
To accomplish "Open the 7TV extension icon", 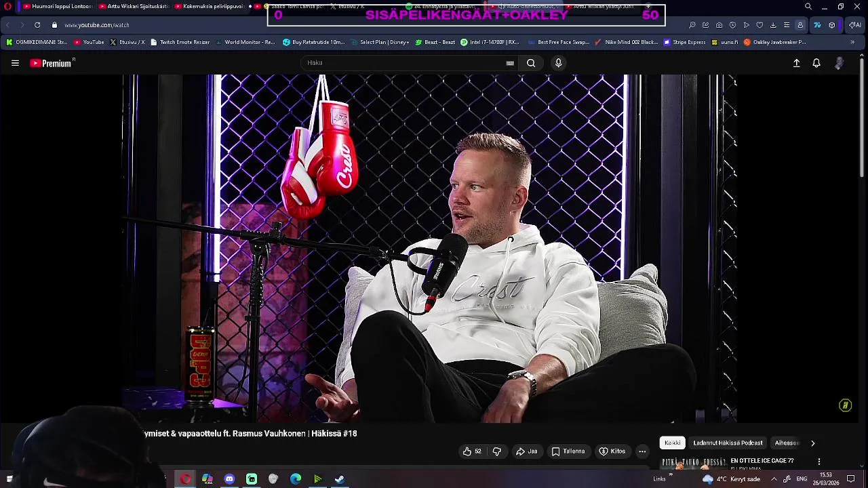I will point(817,25).
